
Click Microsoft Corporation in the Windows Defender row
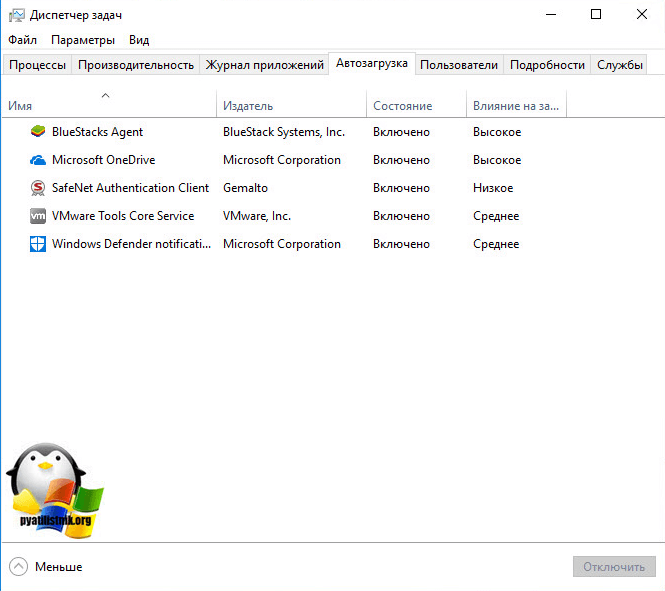[x=282, y=244]
